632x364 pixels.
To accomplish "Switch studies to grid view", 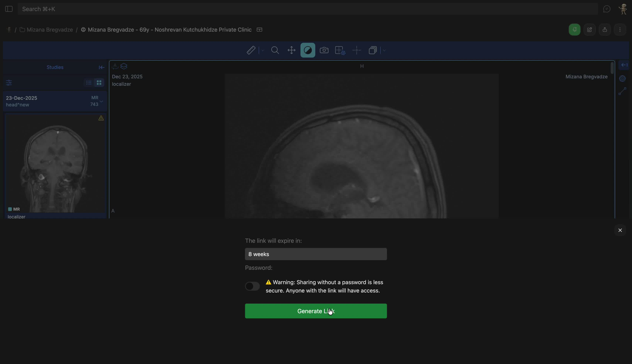I will click(99, 82).
